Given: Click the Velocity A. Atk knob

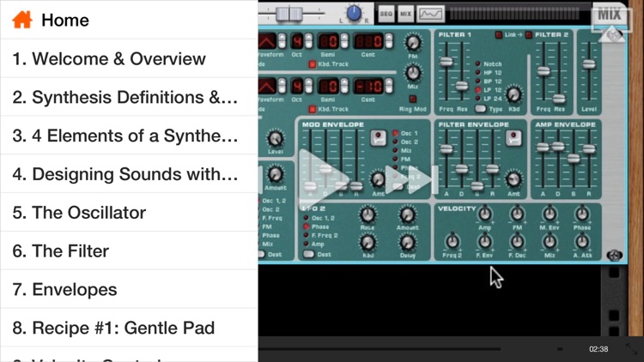Looking at the screenshot, I should pyautogui.click(x=582, y=241).
